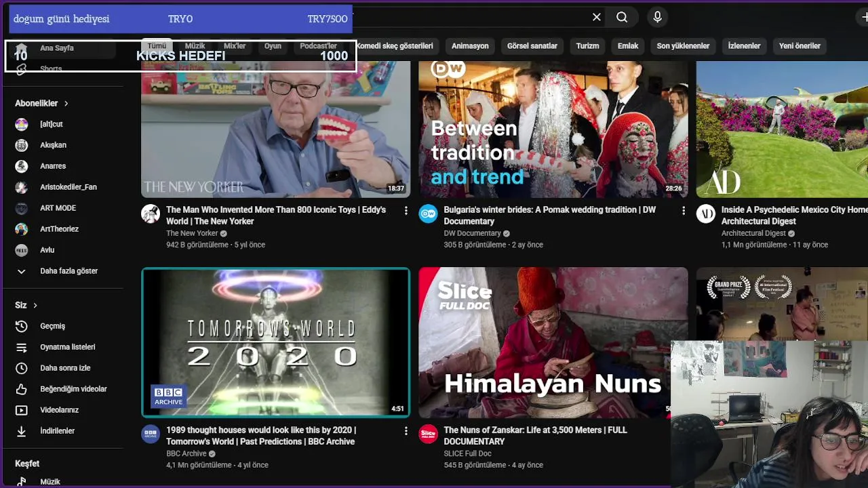Open Architectural Digest channel avatar

coord(706,214)
